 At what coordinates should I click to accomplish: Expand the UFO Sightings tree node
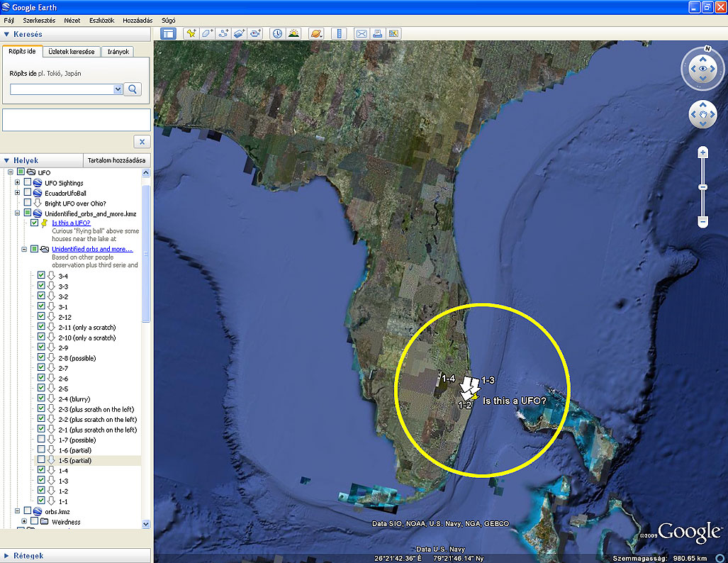[18, 182]
